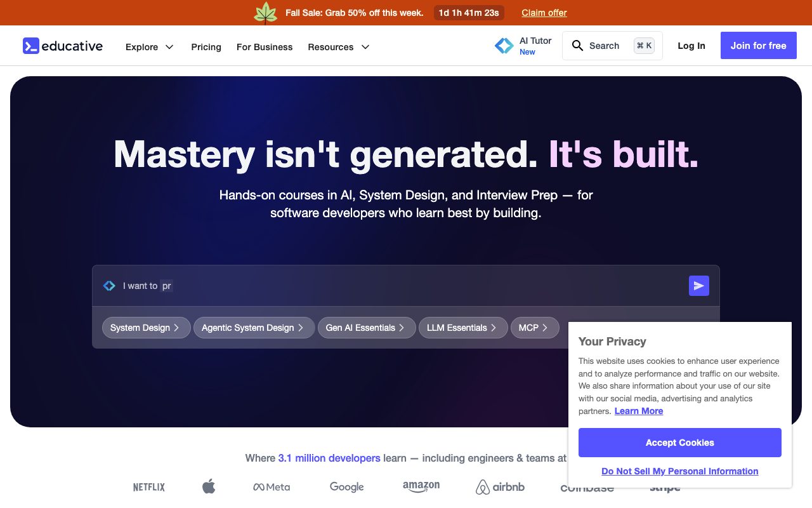Open AI Tutor diamond icon
812x508 pixels.
[x=504, y=46]
